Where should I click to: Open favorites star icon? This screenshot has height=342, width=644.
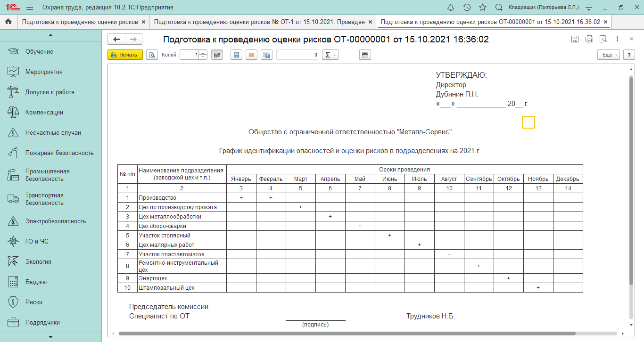[x=483, y=8]
